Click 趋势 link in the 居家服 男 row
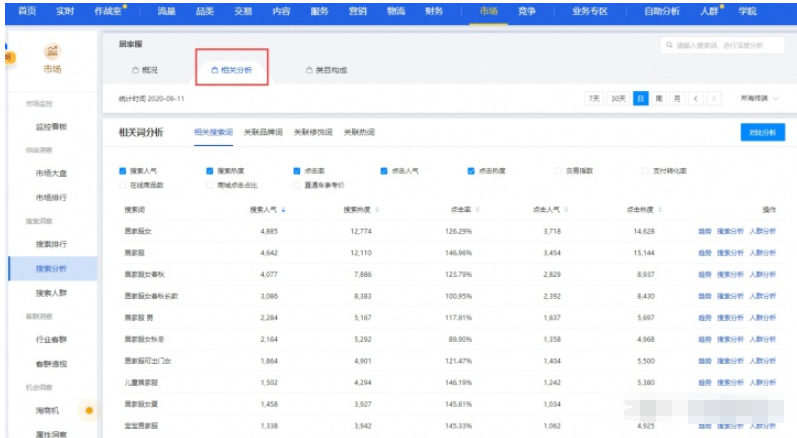This screenshot has width=797, height=438. pos(704,318)
